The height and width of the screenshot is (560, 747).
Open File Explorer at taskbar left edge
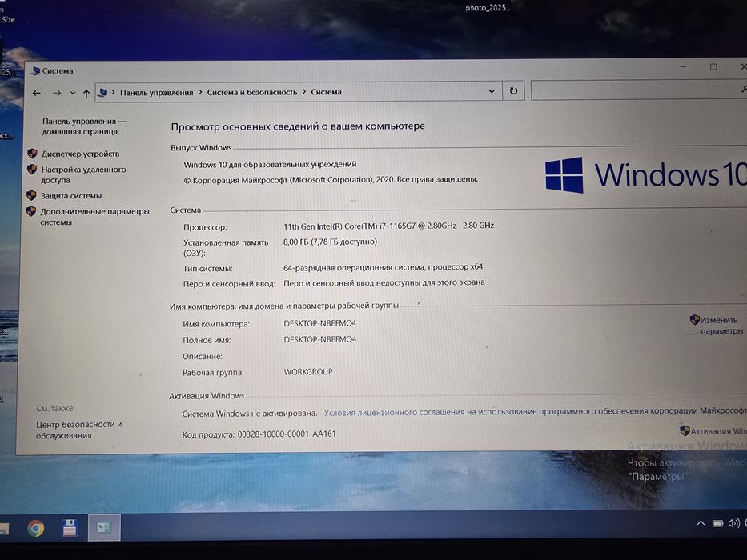(4, 528)
